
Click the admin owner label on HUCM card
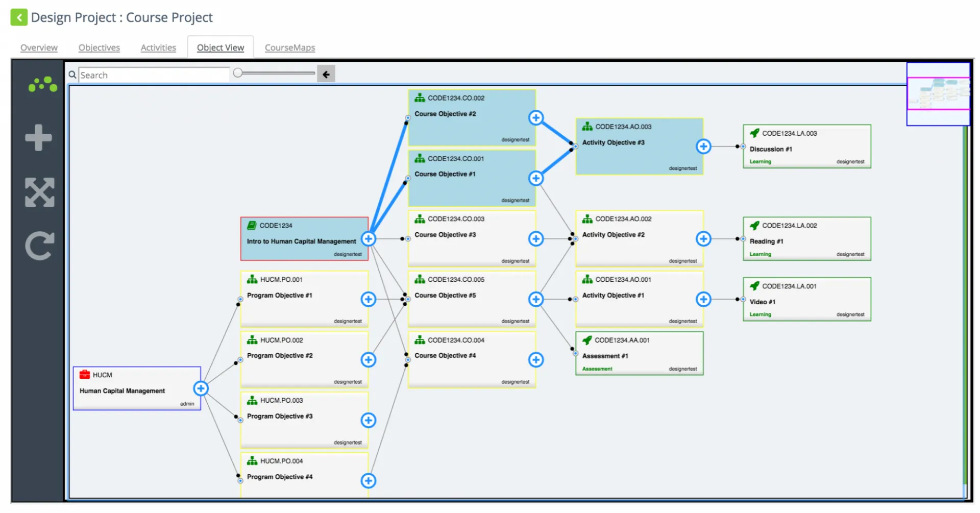(187, 404)
